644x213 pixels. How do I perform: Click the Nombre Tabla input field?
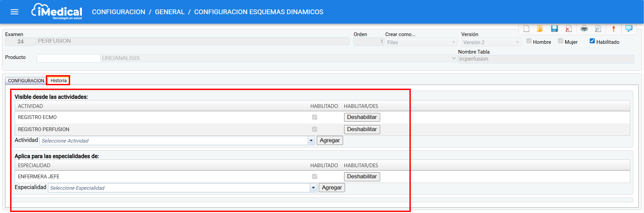pos(546,59)
